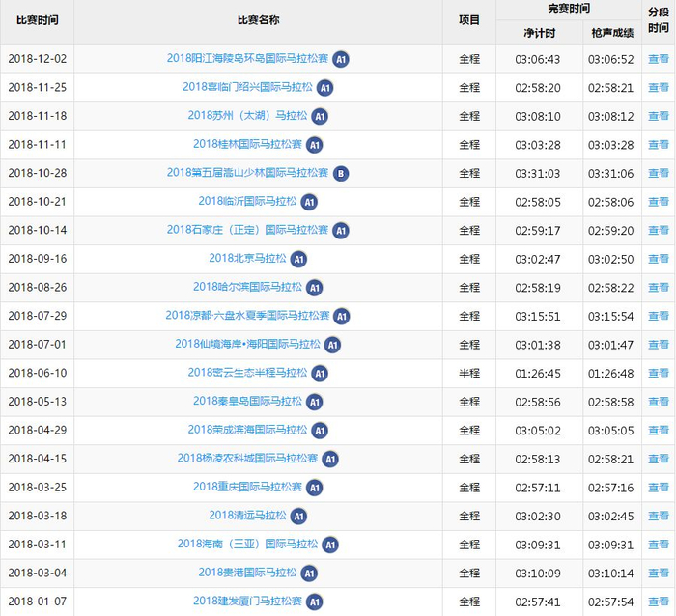676x616 pixels.
Task: Click the A1 badge next to 2018建发厦门马拉松赛
Action: pos(314,602)
